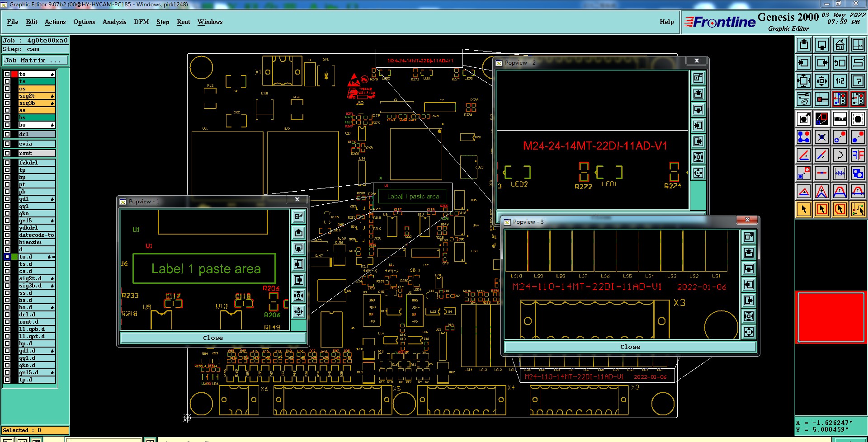Toggle the checkbox for layer biaozhu
The width and height of the screenshot is (868, 442).
[7, 242]
